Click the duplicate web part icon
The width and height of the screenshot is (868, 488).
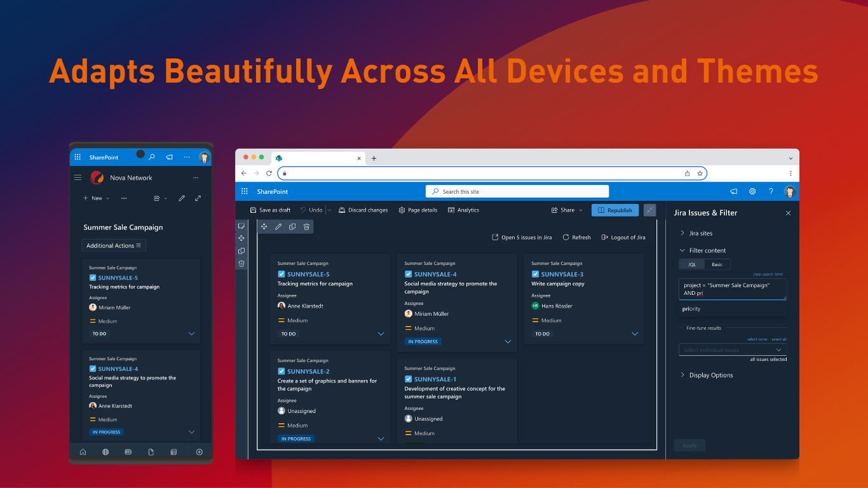coord(292,227)
